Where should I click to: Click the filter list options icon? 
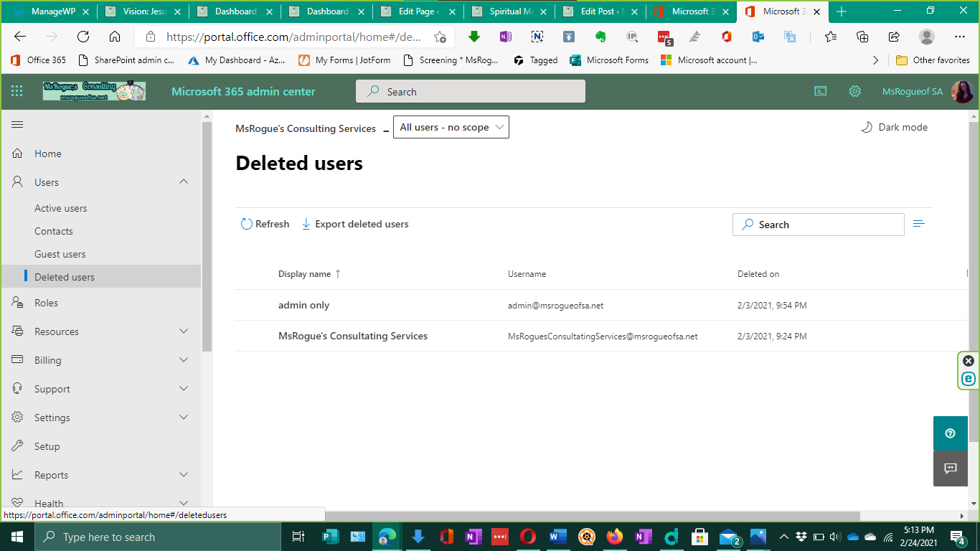[x=918, y=225]
